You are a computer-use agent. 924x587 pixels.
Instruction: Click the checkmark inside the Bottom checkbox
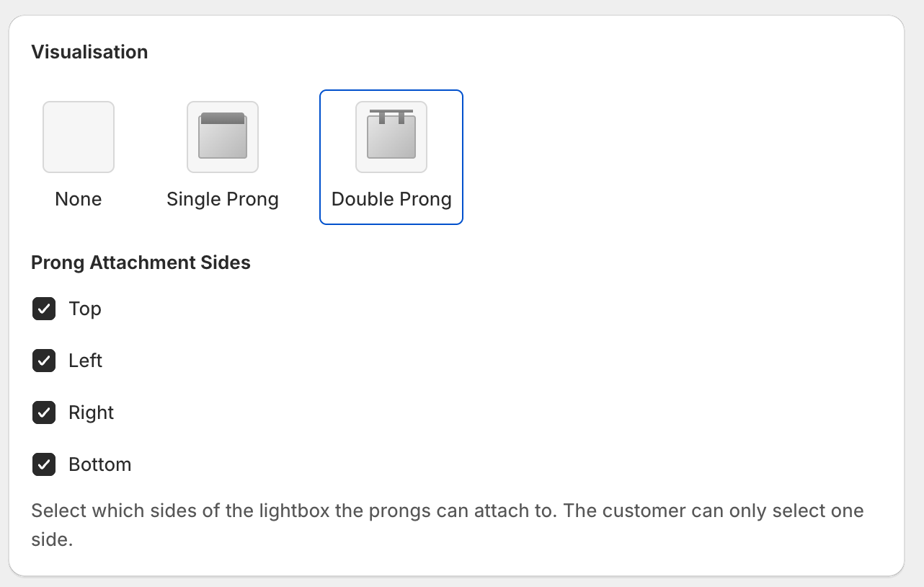pos(44,464)
